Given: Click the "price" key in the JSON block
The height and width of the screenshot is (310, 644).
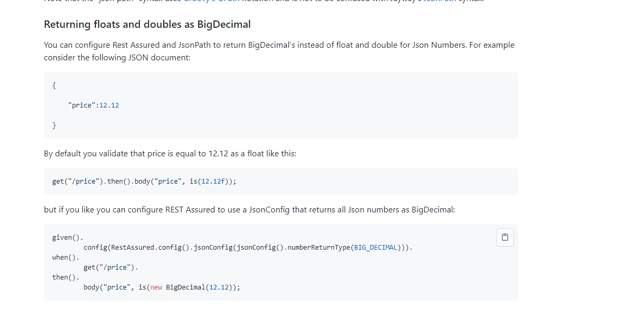Looking at the screenshot, I should 81,105.
